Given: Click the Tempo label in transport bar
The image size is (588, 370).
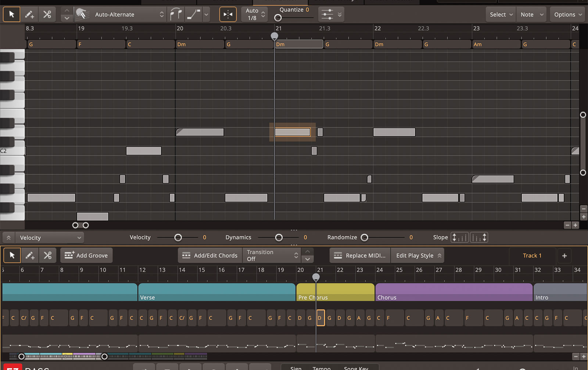Looking at the screenshot, I should coord(322,368).
